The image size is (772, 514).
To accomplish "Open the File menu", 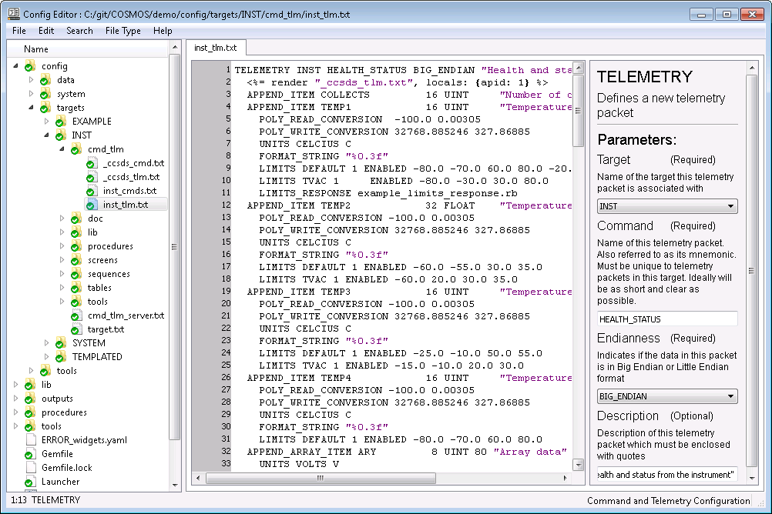I will (x=19, y=31).
